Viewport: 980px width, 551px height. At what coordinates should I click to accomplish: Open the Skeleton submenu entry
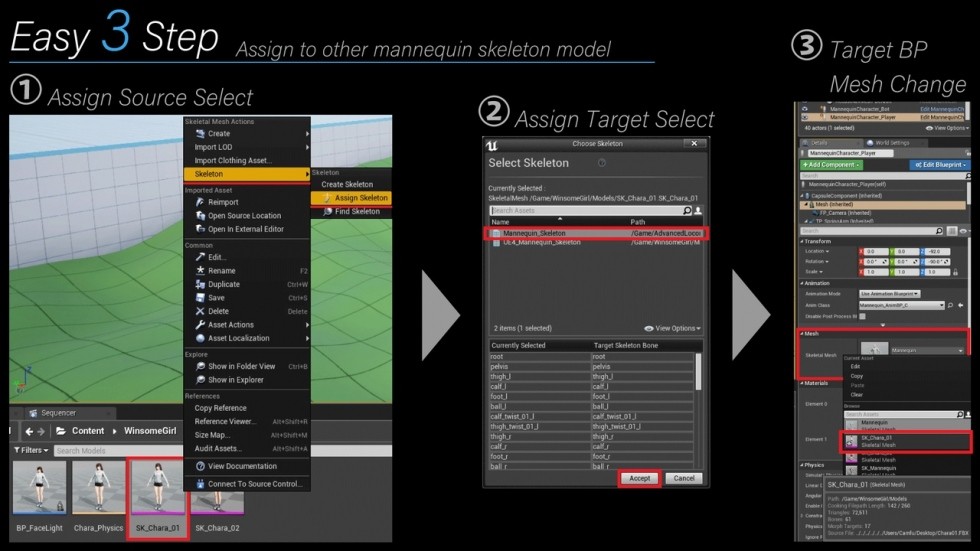click(247, 174)
